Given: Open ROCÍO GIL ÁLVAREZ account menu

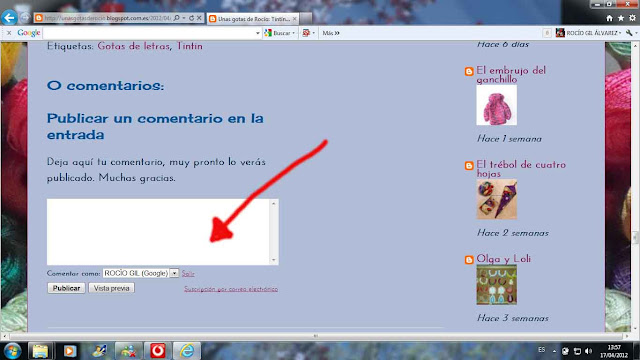Looking at the screenshot, I should [588, 33].
